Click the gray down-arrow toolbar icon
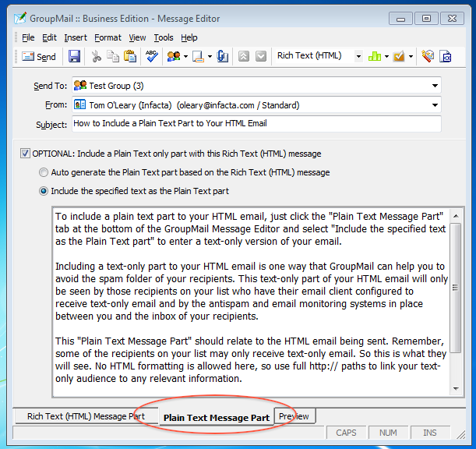 point(261,56)
